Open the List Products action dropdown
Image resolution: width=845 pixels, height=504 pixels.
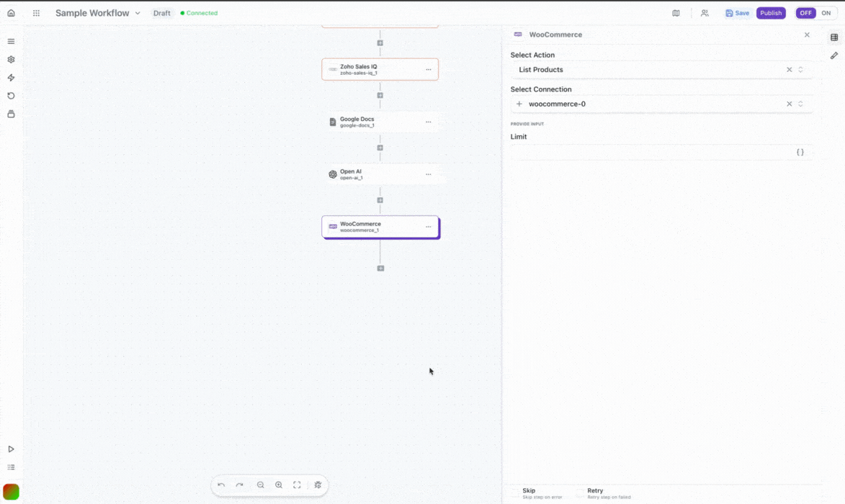click(x=800, y=69)
